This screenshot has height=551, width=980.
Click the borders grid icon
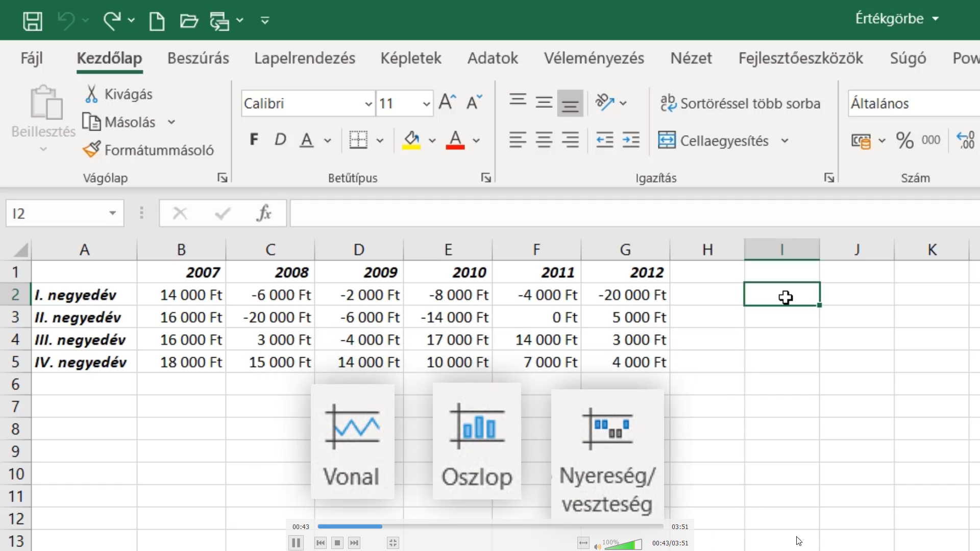358,140
